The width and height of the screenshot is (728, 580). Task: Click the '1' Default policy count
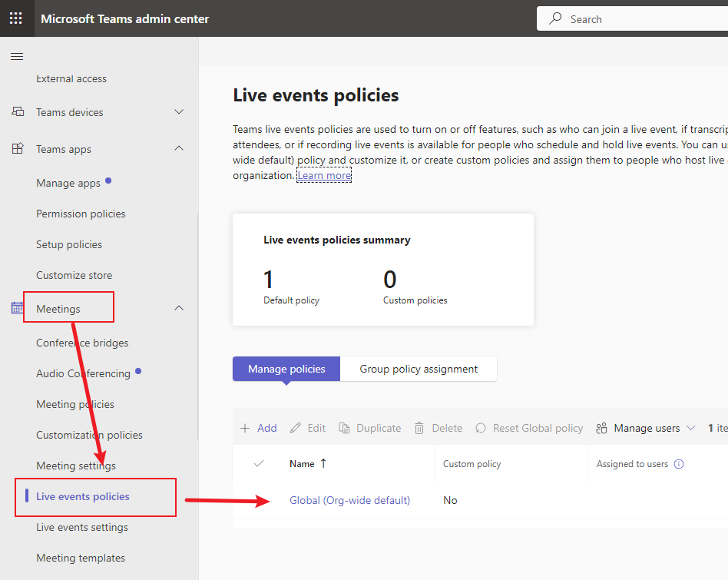point(268,279)
